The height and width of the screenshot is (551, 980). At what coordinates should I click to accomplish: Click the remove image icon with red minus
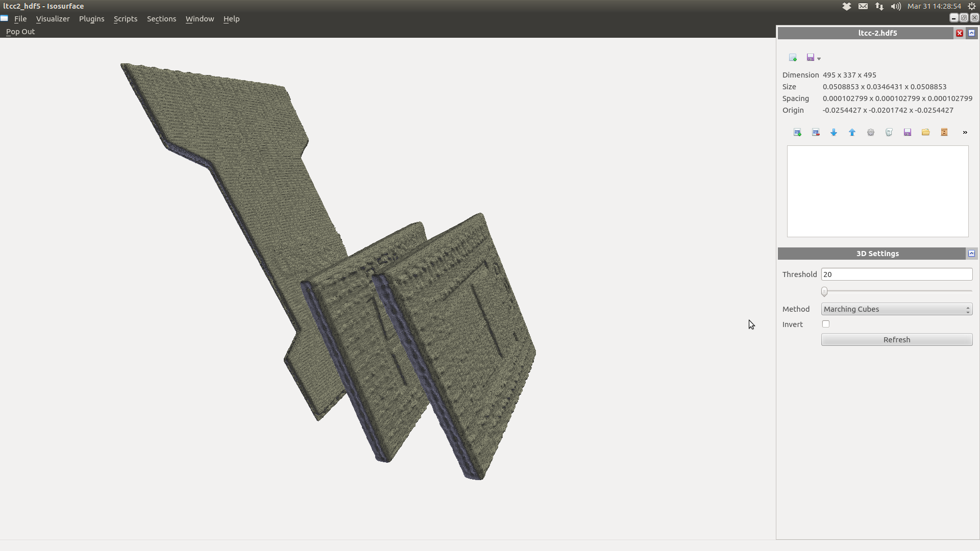pos(816,133)
